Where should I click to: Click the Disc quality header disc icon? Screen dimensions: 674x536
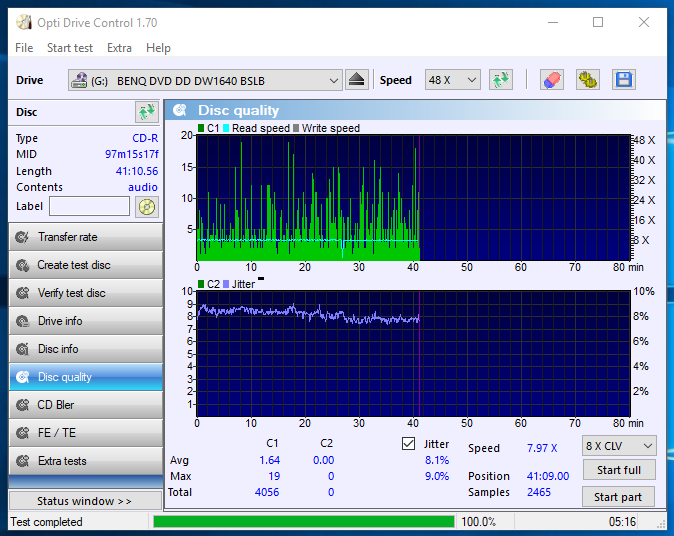point(180,110)
